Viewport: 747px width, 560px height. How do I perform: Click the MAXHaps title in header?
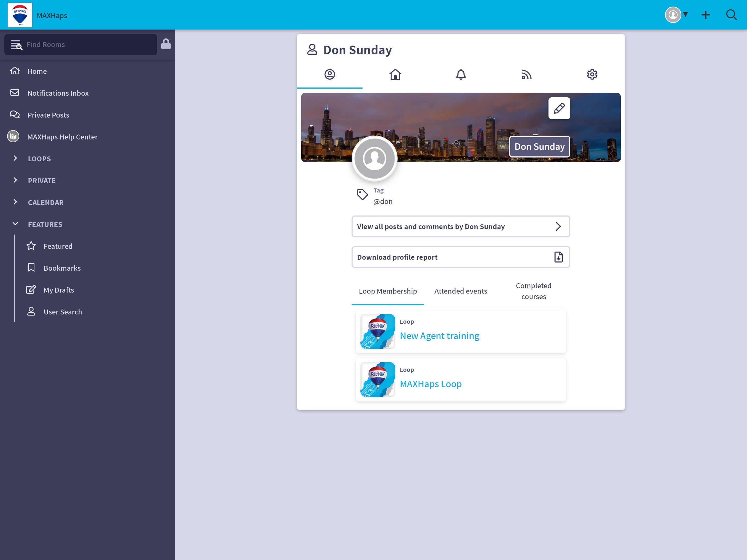point(52,16)
